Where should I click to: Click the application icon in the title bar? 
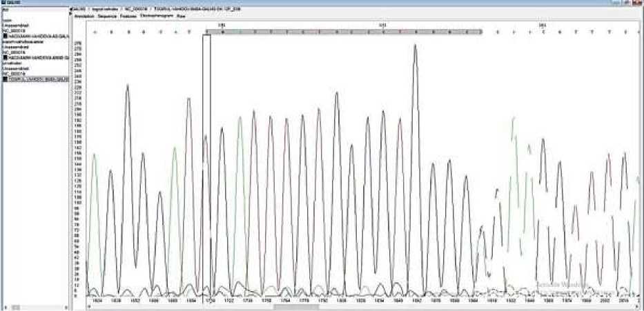(3, 2)
